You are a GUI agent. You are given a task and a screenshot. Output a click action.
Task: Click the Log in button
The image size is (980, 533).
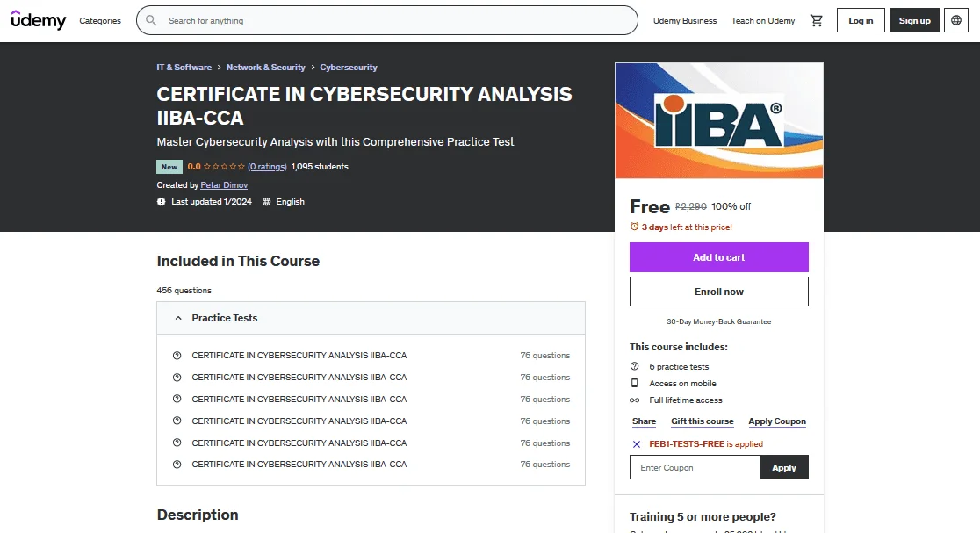click(861, 20)
